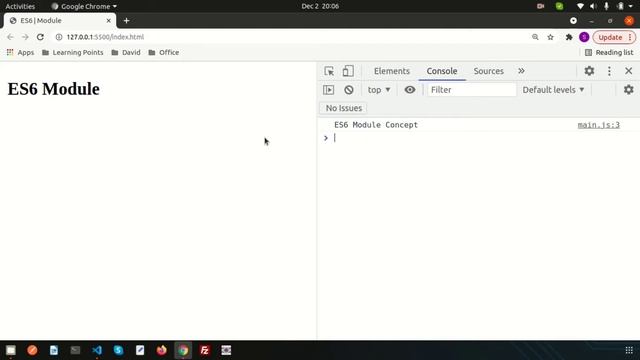Go back in browser history
Screen dimensions: 640x360
pos(10,37)
